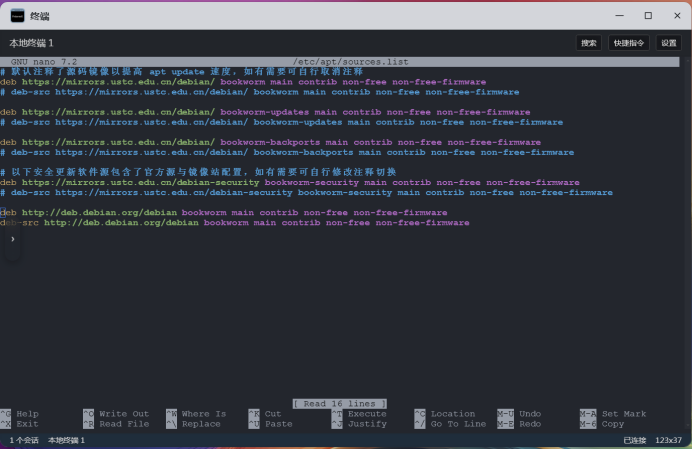Expand the side panel chevron arrow
This screenshot has width=693, height=450.
[13, 239]
